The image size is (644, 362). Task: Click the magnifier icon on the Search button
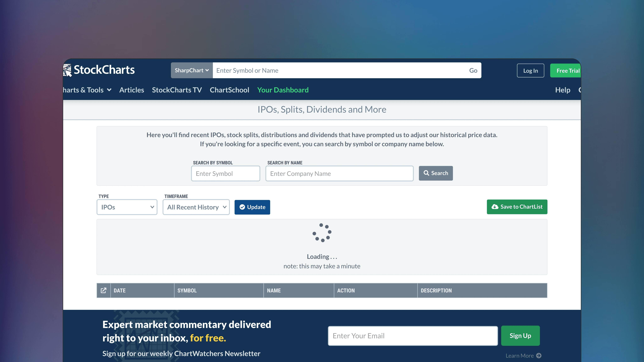coord(426,173)
